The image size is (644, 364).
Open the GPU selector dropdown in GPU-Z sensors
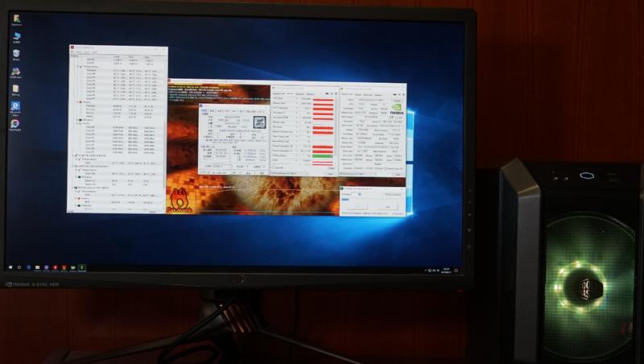click(289, 174)
